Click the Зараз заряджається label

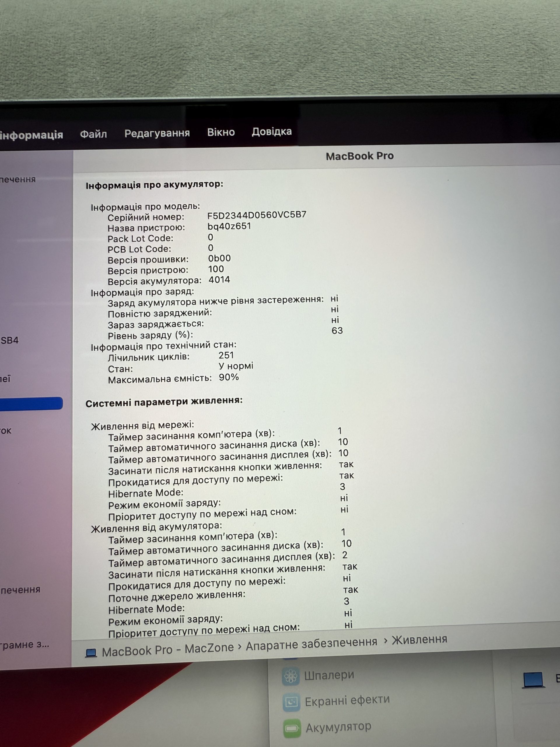[x=156, y=324]
